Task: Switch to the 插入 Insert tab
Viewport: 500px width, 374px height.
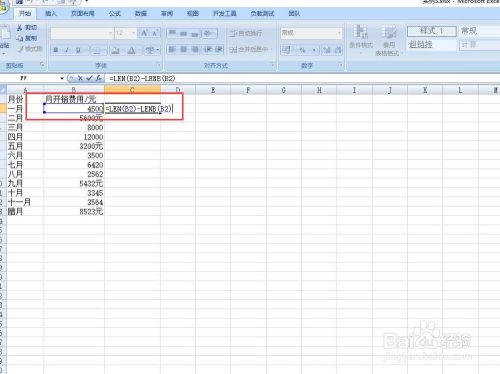Action: tap(51, 14)
